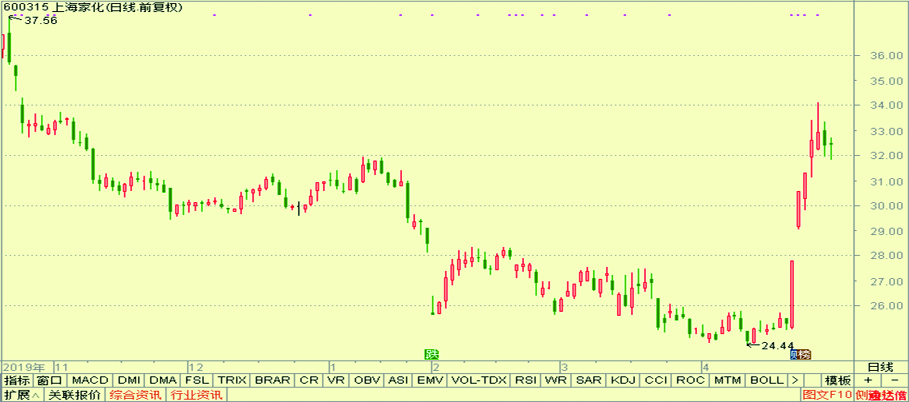Viewport: 909px width, 402px height.
Task: Select the OBV indicator tab
Action: (x=367, y=381)
